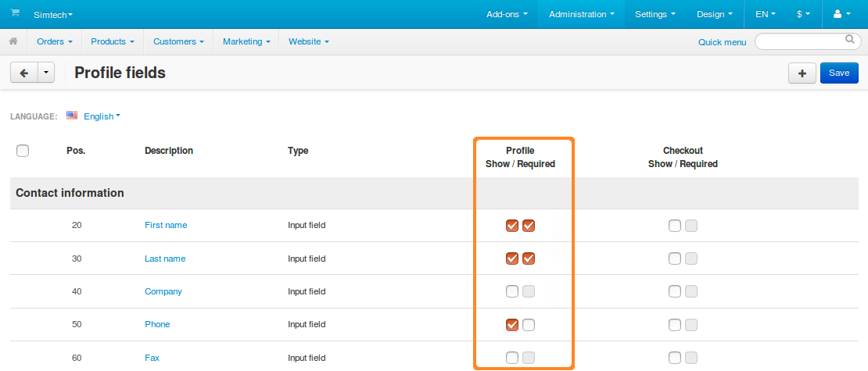Open the dropdown arrow beside back button
868x371 pixels.
[x=46, y=73]
